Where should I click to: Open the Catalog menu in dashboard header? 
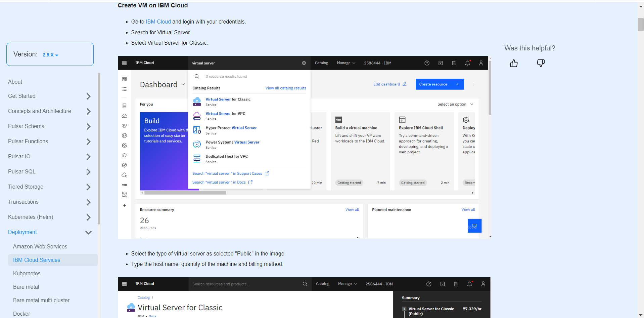pos(321,63)
